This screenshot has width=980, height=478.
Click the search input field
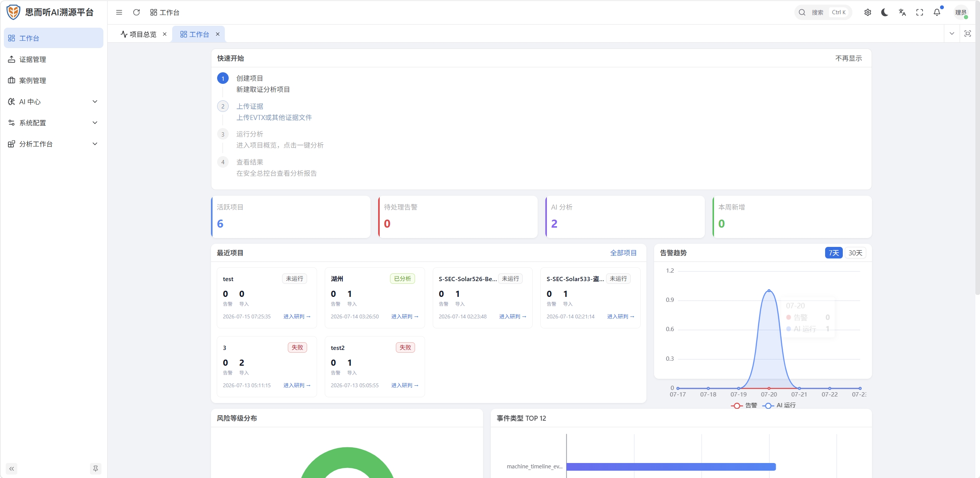pos(823,12)
